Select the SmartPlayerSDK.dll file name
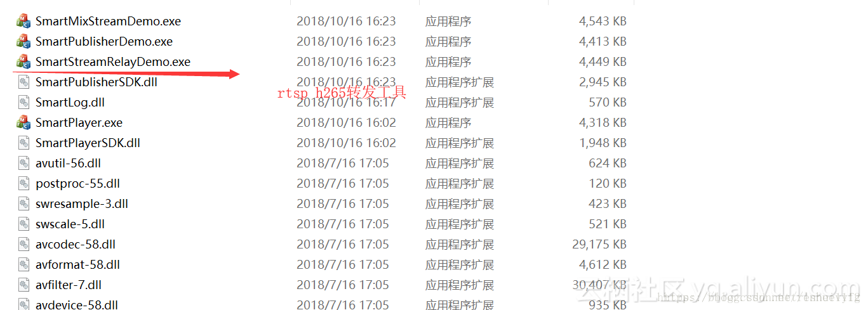The height and width of the screenshot is (310, 868). (x=88, y=143)
